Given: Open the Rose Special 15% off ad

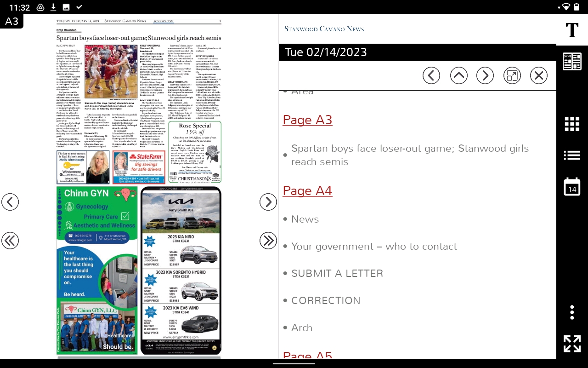Looking at the screenshot, I should 195,152.
